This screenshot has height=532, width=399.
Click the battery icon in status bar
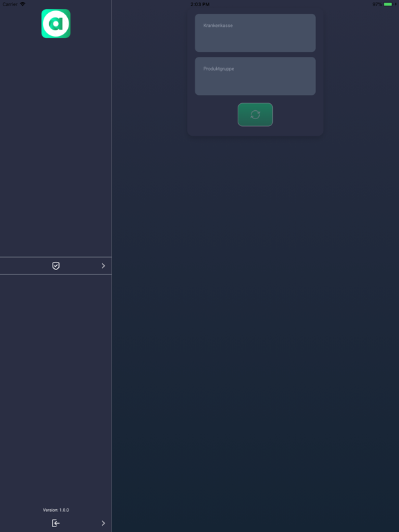(388, 4)
